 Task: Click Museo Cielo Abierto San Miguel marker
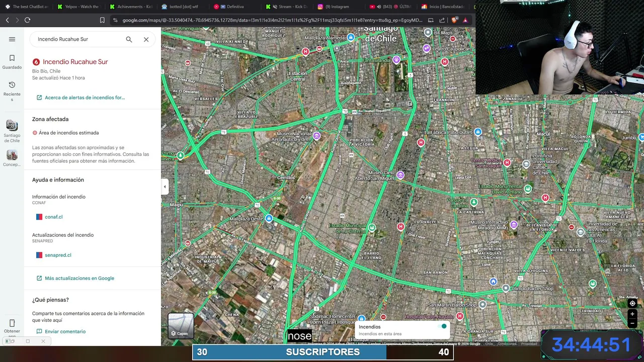click(x=400, y=175)
